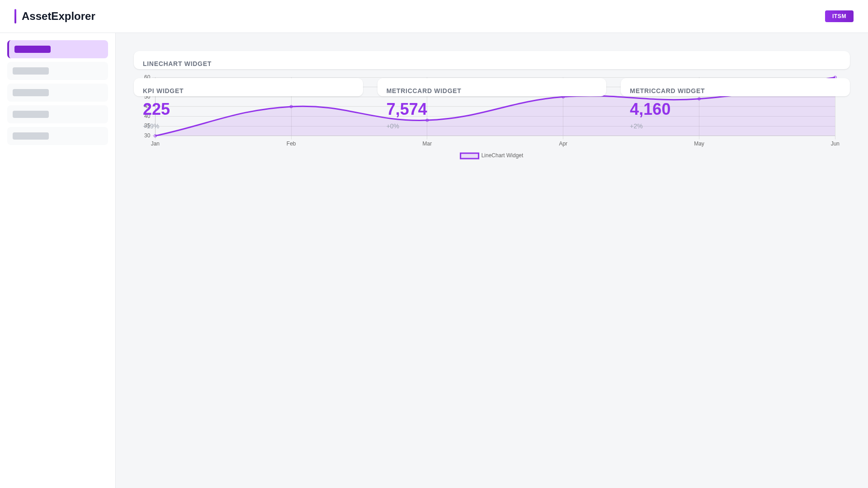Open the KPI WIDGET card header
The width and height of the screenshot is (868, 488).
(163, 91)
